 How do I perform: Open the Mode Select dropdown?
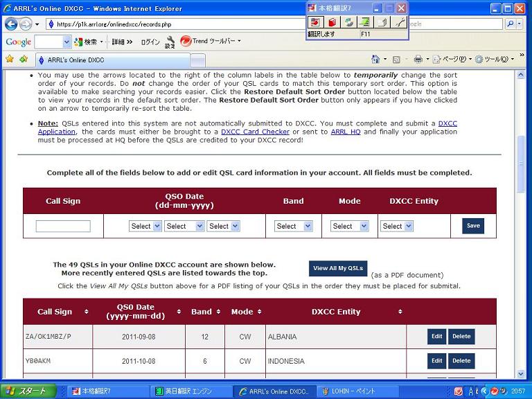point(349,226)
